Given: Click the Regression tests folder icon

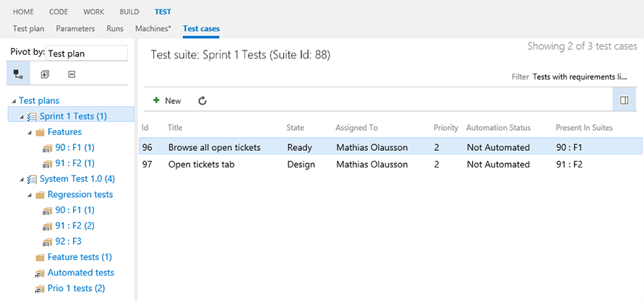Looking at the screenshot, I should (40, 195).
